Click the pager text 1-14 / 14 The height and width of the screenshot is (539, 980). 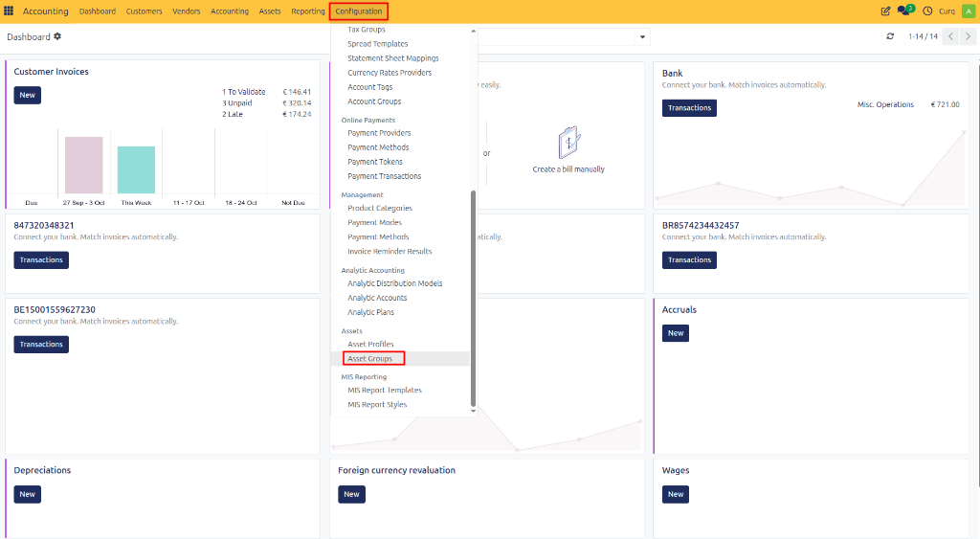(x=923, y=37)
